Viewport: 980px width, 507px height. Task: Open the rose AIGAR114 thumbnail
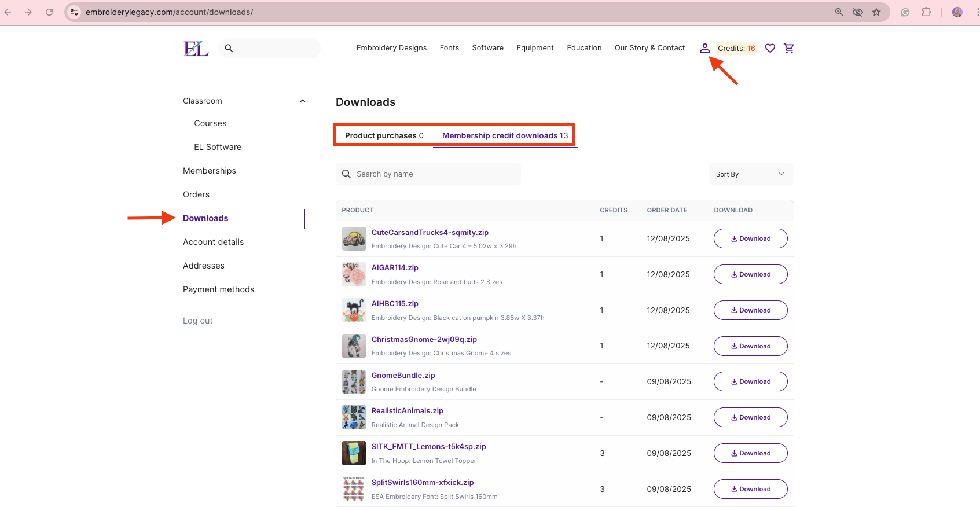tap(354, 274)
